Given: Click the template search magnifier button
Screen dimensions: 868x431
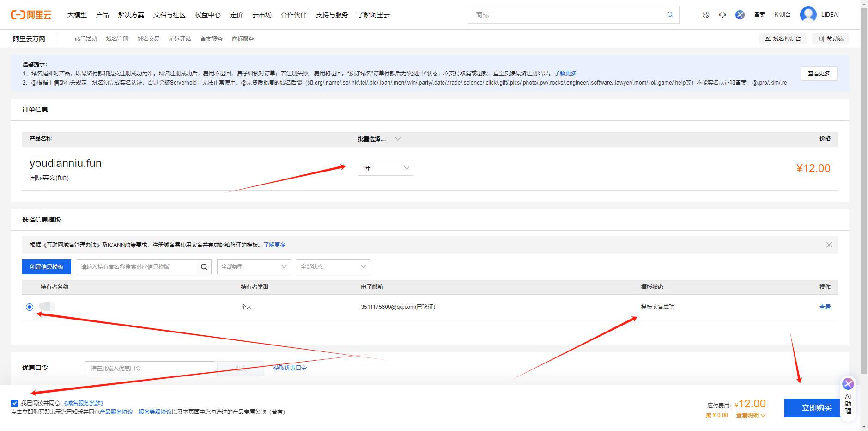Looking at the screenshot, I should (x=204, y=267).
